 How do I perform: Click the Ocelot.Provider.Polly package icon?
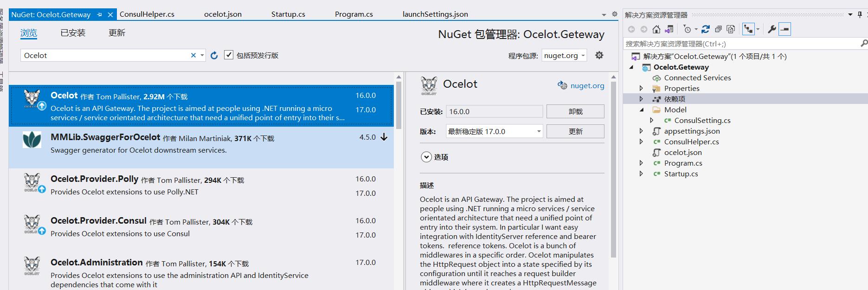coord(32,182)
